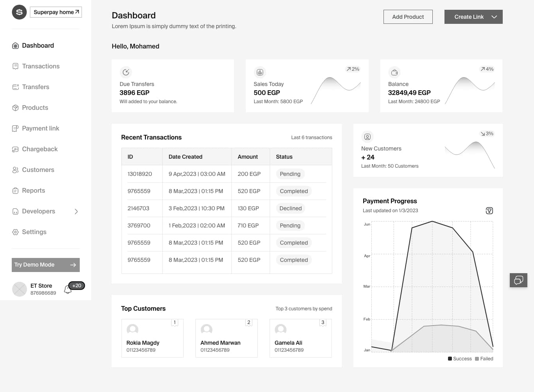
Task: Select transaction ID 13018920
Action: [x=140, y=174]
